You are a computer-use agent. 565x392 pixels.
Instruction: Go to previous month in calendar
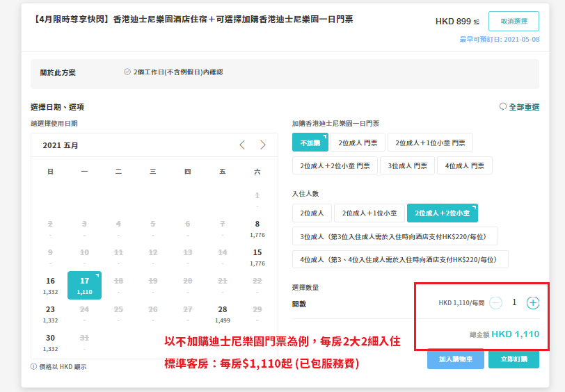click(242, 145)
